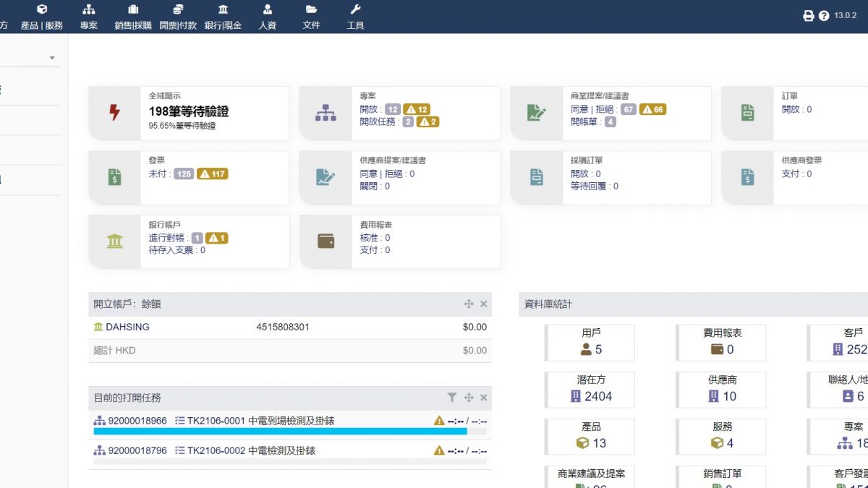Image resolution: width=868 pixels, height=488 pixels.
Task: Click the expense reports wallet icon
Action: pos(325,241)
